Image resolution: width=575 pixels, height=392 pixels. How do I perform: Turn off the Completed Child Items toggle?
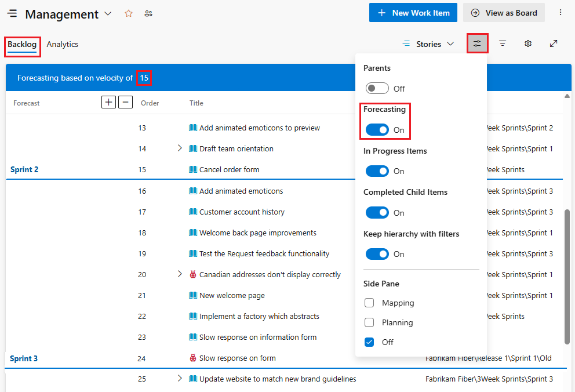(377, 212)
